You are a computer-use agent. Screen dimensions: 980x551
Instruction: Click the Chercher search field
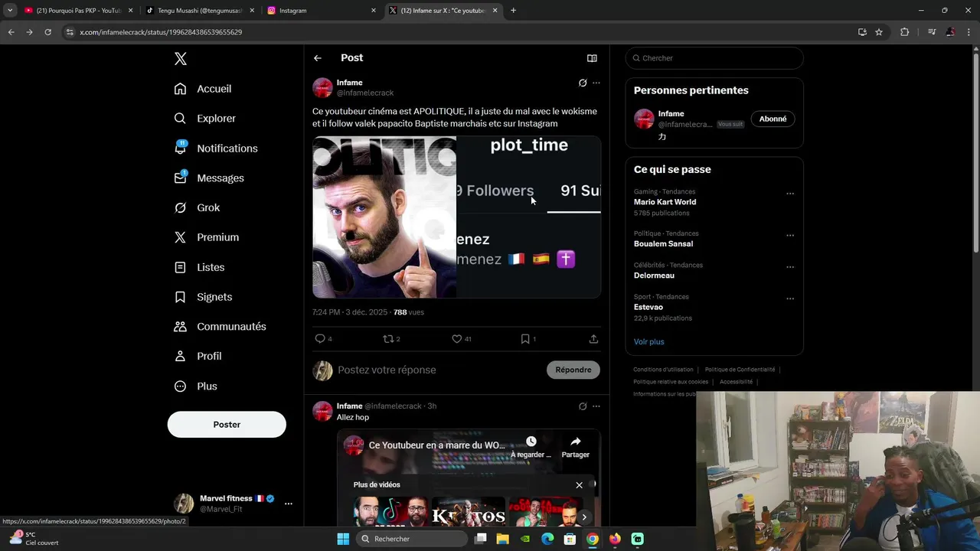point(714,58)
